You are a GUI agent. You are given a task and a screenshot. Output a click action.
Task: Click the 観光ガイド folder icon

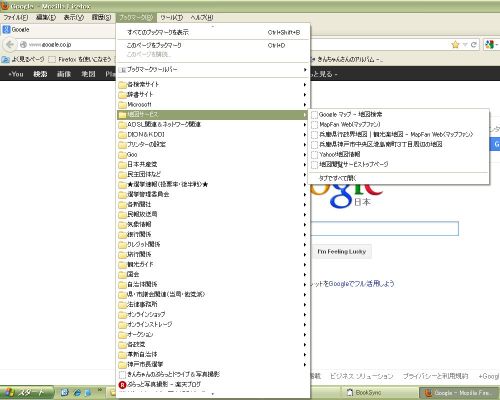click(x=122, y=265)
